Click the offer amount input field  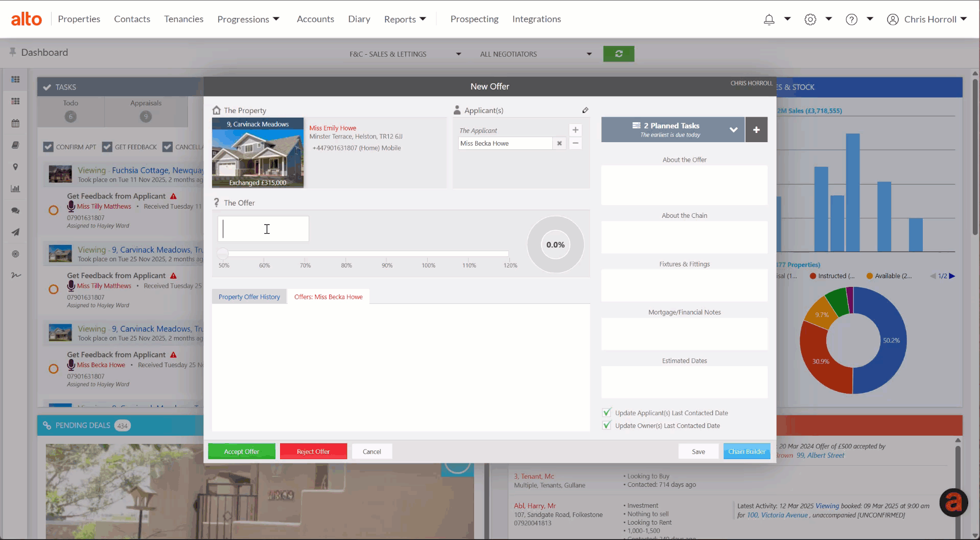pos(263,229)
